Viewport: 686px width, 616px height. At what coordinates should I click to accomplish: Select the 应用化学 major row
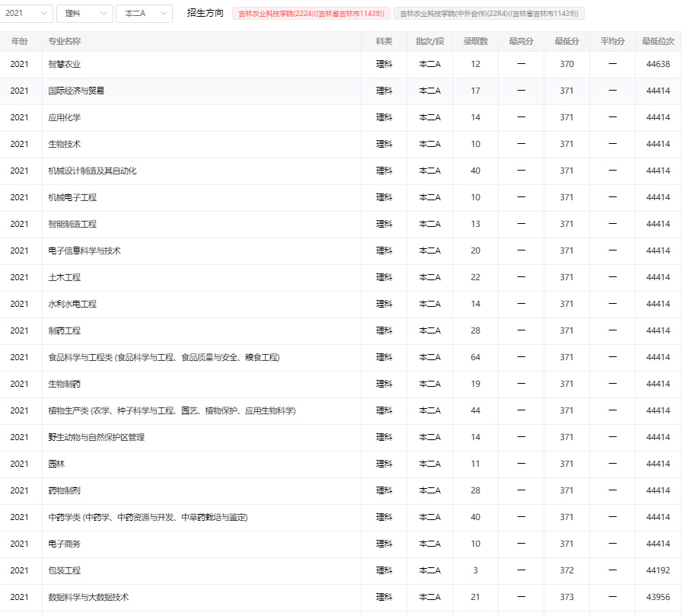(340, 118)
